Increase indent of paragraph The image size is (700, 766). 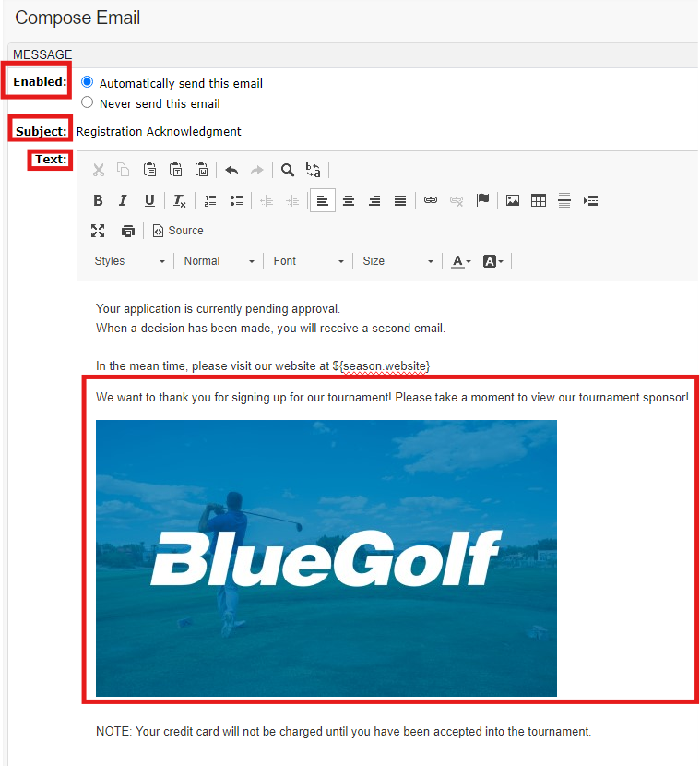pos(292,200)
